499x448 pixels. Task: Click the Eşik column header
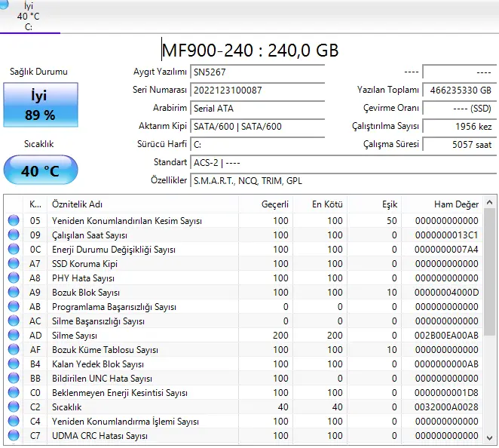(x=374, y=204)
